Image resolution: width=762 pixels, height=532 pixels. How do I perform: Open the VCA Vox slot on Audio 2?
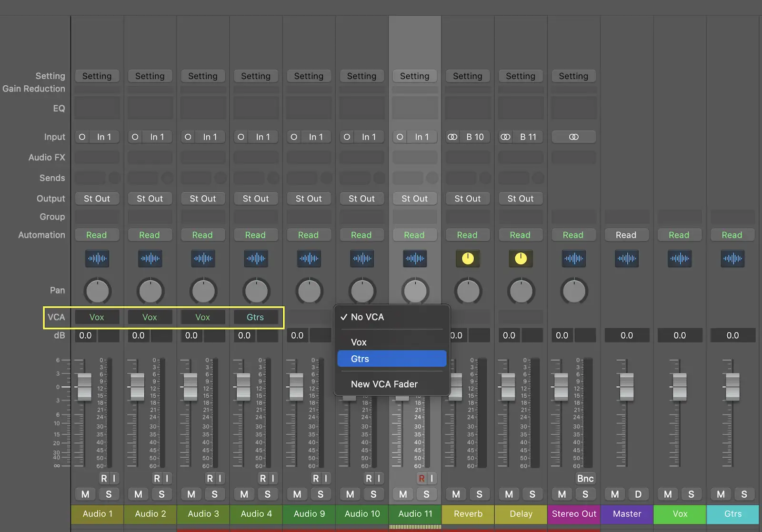pyautogui.click(x=150, y=317)
